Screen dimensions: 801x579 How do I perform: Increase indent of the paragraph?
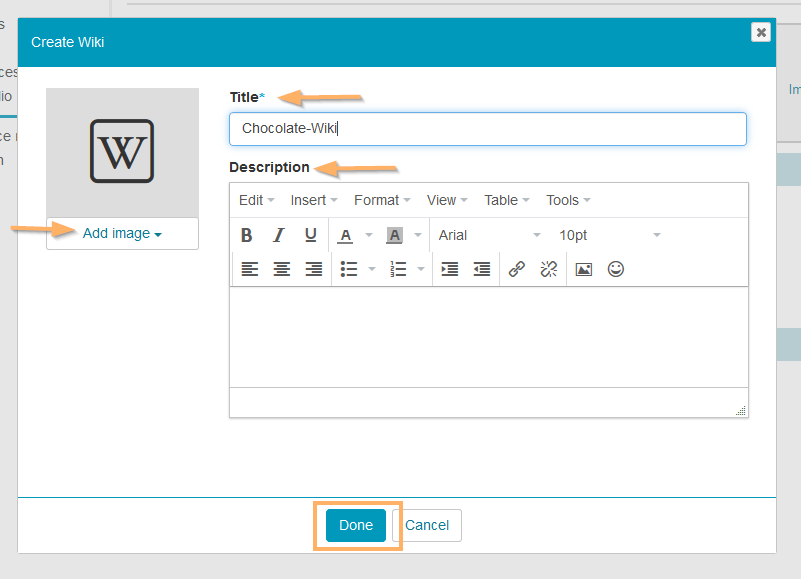450,269
